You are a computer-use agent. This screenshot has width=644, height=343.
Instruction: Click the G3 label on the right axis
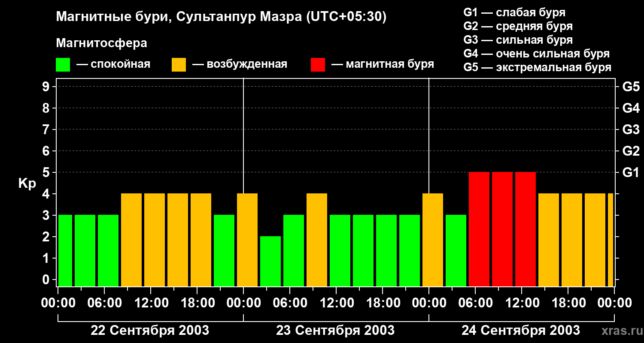[631, 129]
